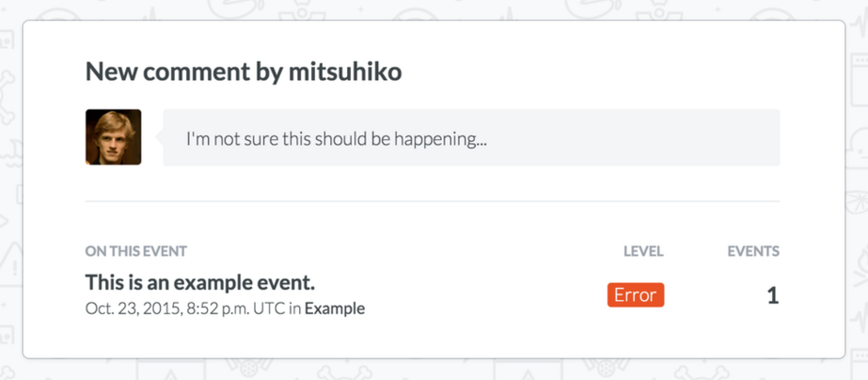The image size is (868, 380).
Task: Click the 'ON THIS EVENT' label
Action: point(136,251)
